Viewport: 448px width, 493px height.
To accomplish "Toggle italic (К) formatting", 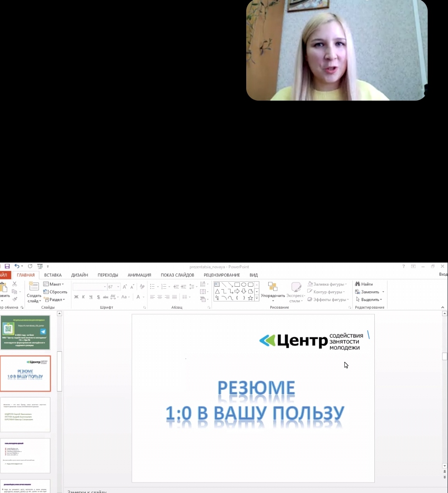I will (83, 297).
